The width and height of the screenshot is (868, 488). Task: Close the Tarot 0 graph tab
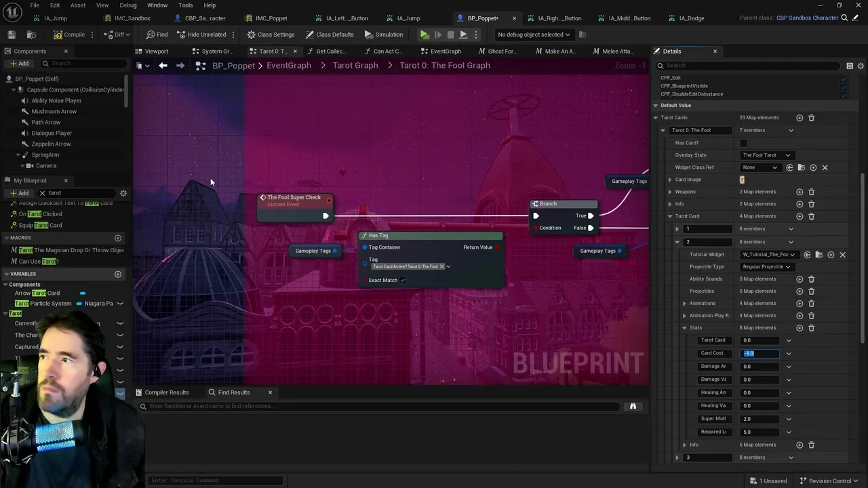[x=295, y=52]
